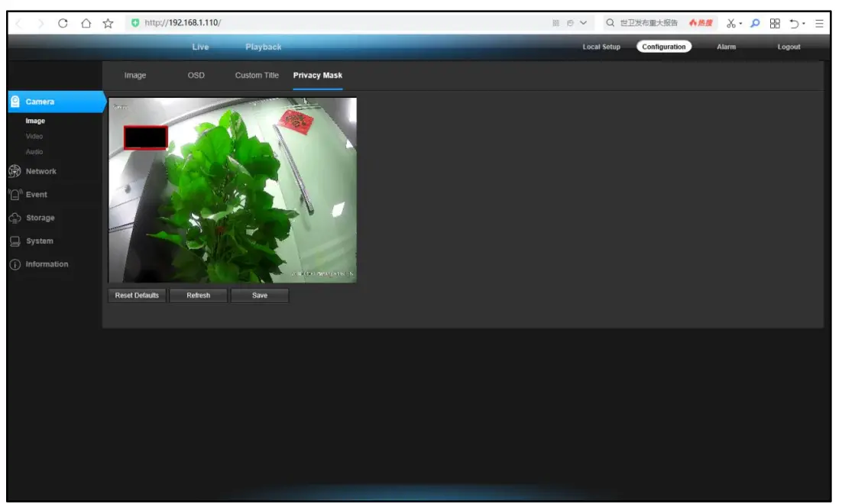Expand the address bar dropdown chevron
This screenshot has height=504, width=842.
583,23
